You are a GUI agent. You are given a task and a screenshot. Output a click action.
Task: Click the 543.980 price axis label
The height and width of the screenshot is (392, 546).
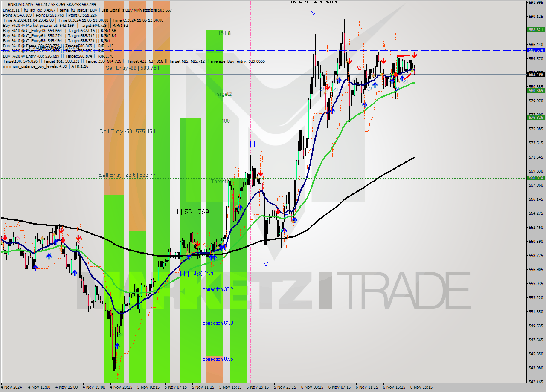click(536, 368)
